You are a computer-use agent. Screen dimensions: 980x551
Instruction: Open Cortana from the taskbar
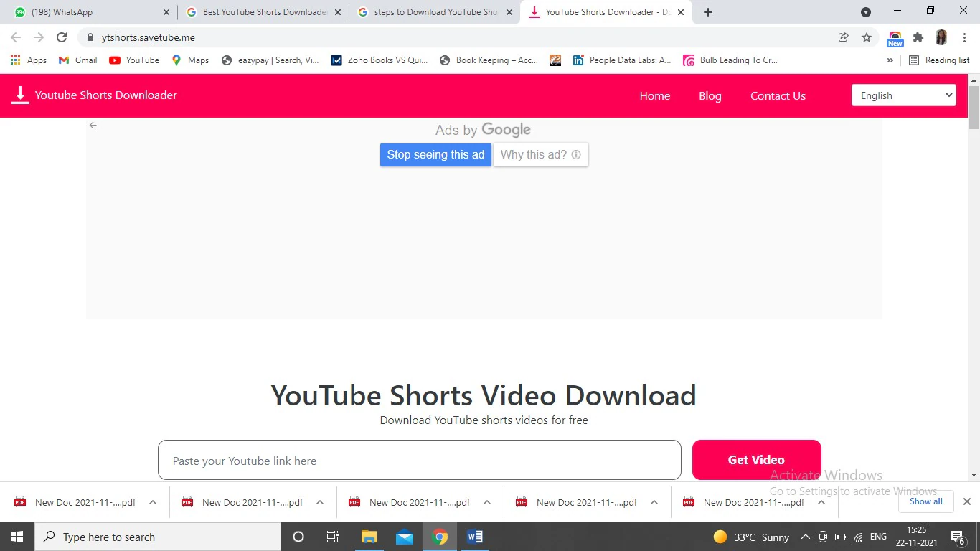tap(298, 537)
